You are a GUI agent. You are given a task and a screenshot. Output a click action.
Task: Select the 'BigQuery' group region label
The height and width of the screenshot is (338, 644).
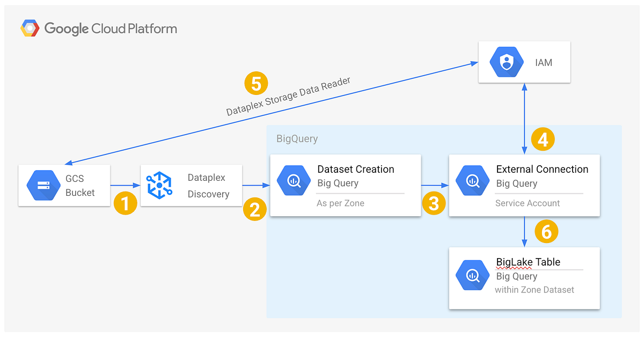(297, 139)
